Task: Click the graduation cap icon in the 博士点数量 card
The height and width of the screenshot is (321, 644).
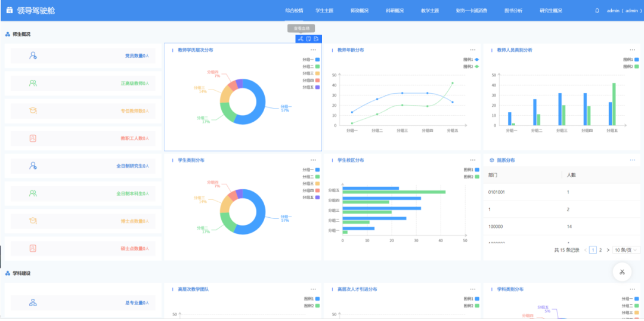Action: tap(33, 221)
